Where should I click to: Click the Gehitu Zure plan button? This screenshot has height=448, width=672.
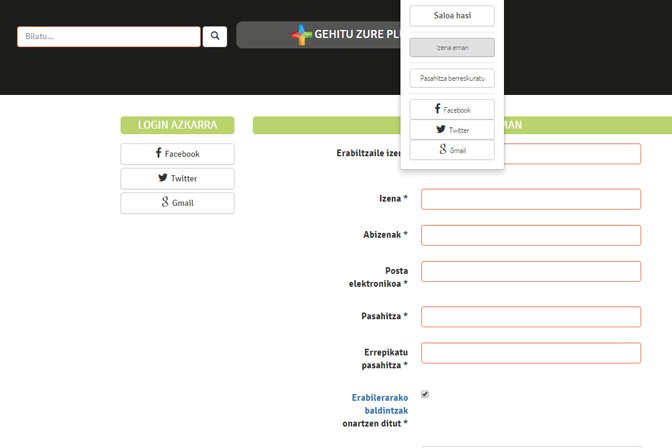coord(318,35)
